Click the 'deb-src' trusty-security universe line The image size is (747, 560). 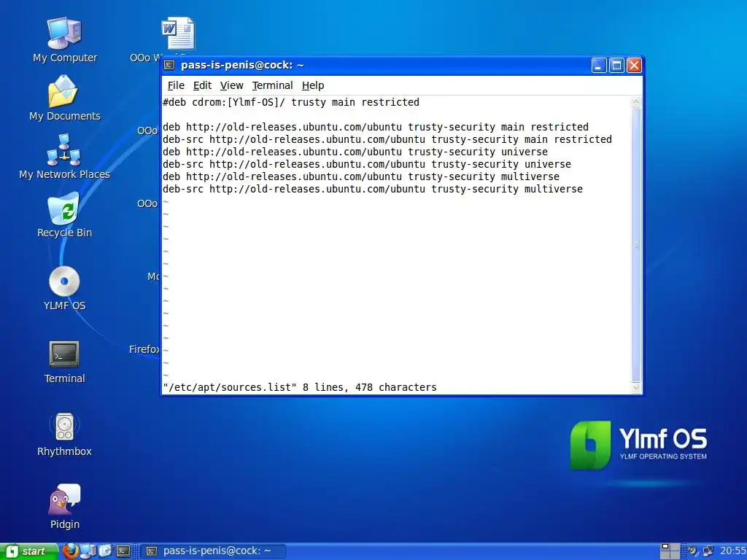click(x=367, y=164)
